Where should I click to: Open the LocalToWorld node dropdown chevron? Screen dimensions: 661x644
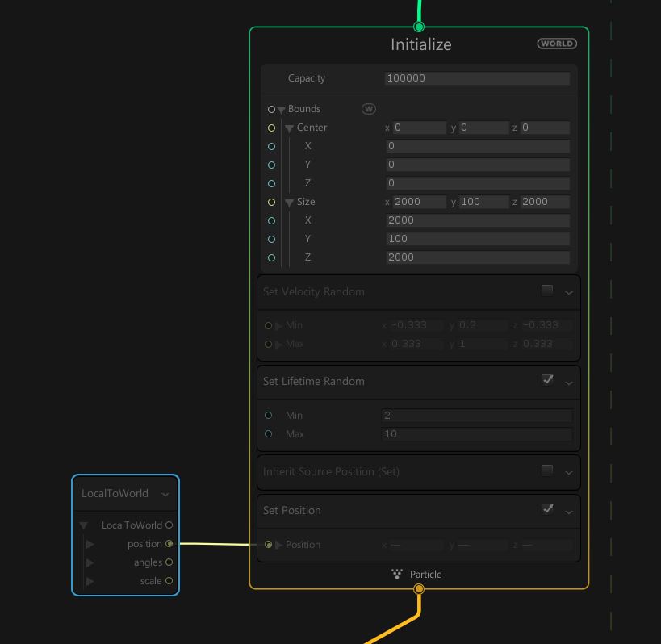tap(165, 494)
